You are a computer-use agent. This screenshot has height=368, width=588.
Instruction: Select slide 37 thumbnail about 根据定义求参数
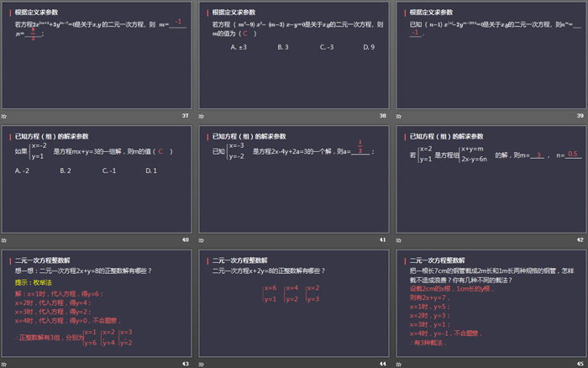(97, 55)
